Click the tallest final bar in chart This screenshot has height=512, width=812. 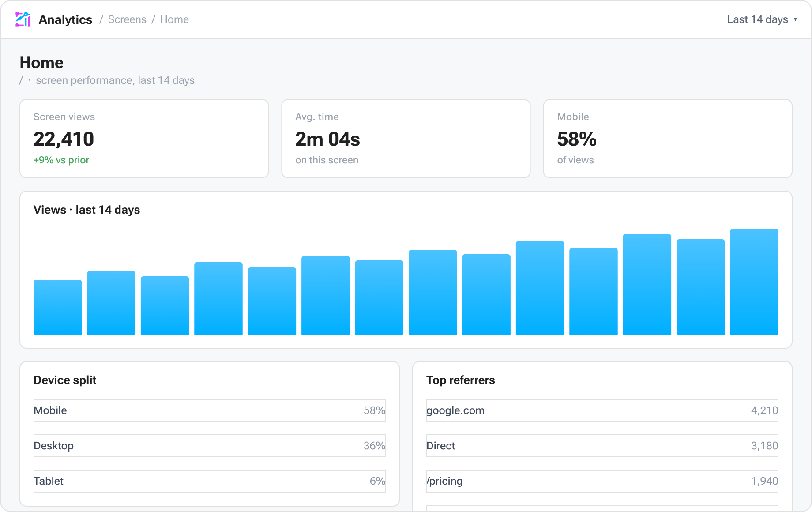[x=754, y=282]
